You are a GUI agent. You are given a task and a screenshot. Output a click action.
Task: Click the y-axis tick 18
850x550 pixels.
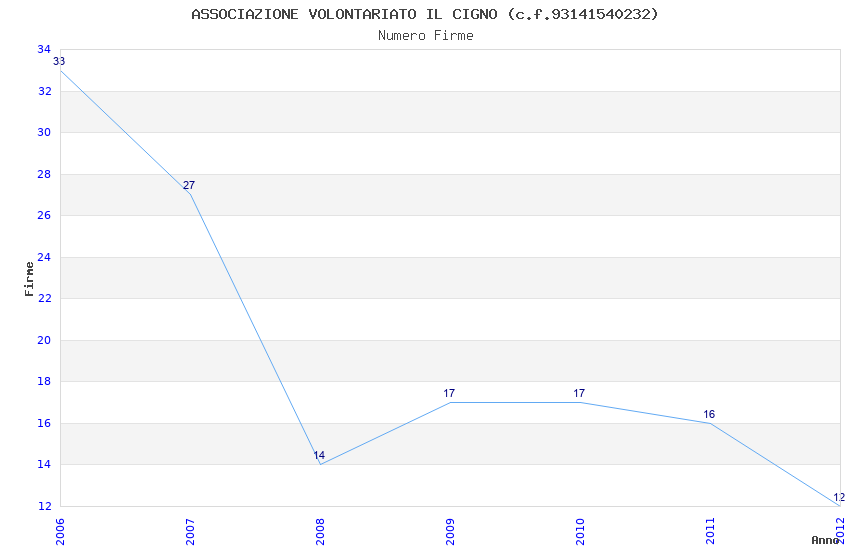44,381
